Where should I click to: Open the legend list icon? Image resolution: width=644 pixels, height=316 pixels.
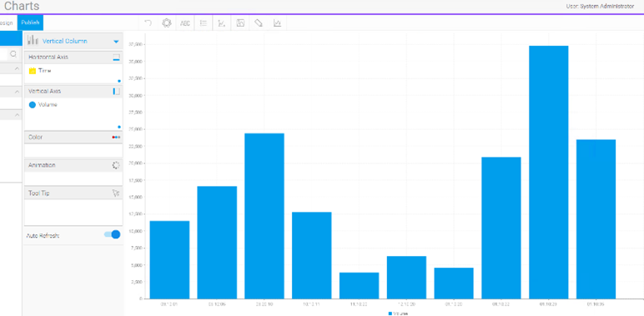pyautogui.click(x=204, y=23)
